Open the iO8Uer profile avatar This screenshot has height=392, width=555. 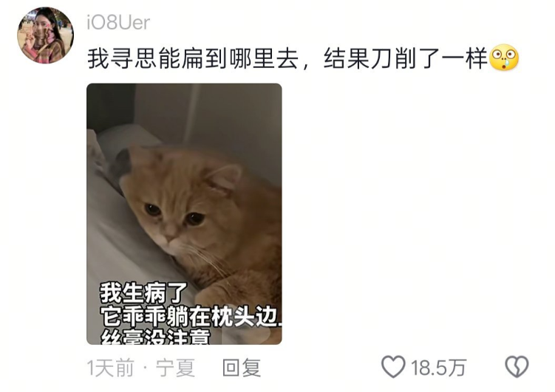pos(45,35)
